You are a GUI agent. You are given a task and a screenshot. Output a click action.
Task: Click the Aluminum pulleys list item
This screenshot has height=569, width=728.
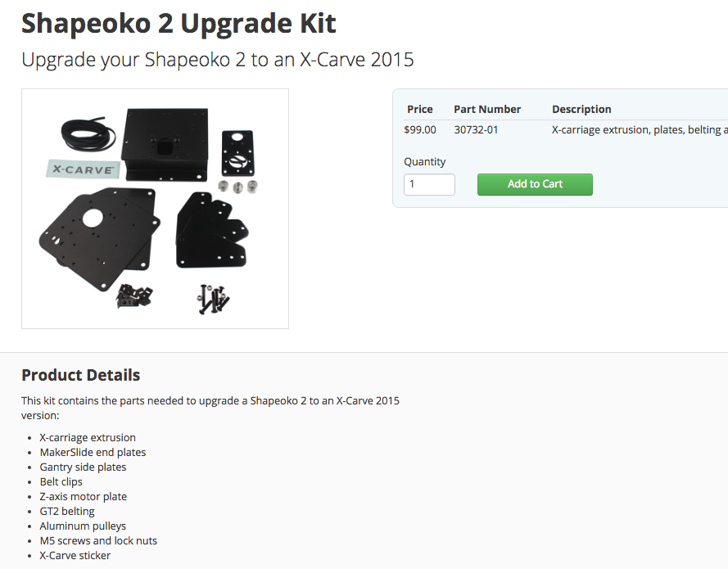click(x=83, y=526)
